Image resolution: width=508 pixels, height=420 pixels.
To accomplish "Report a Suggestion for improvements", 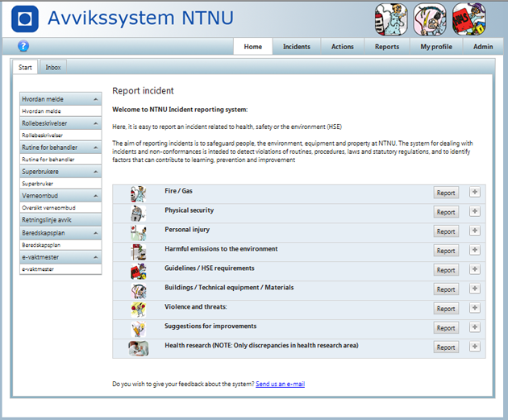I will tap(446, 328).
